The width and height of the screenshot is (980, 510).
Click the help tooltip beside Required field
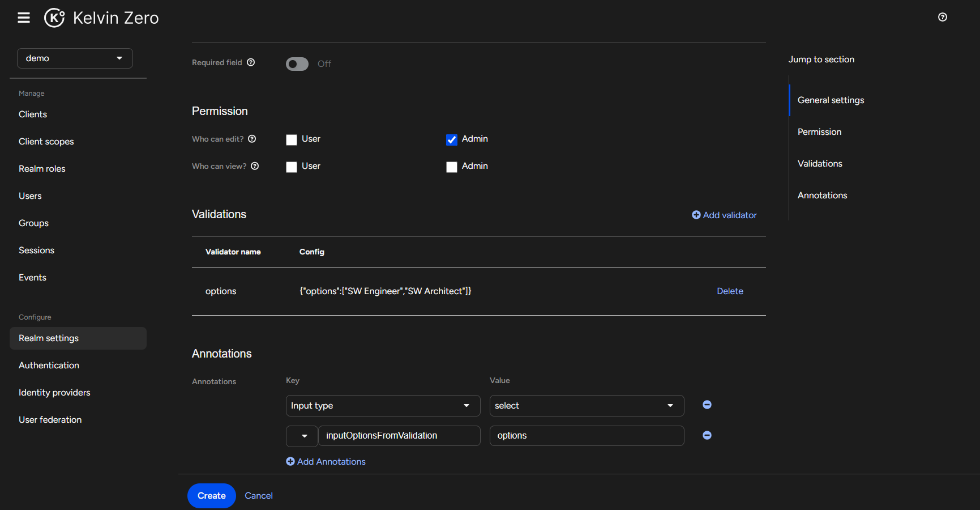pos(251,62)
